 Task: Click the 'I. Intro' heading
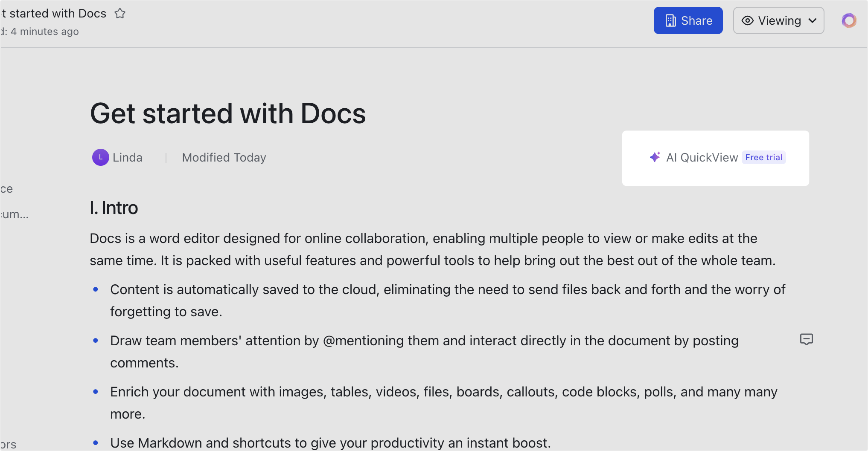click(x=114, y=208)
